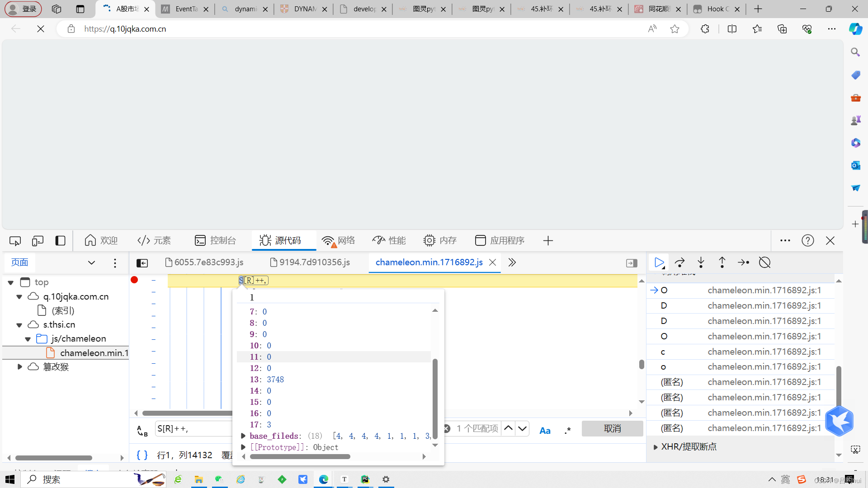The image size is (868, 488).
Task: Toggle regular expression search option
Action: coord(567,431)
